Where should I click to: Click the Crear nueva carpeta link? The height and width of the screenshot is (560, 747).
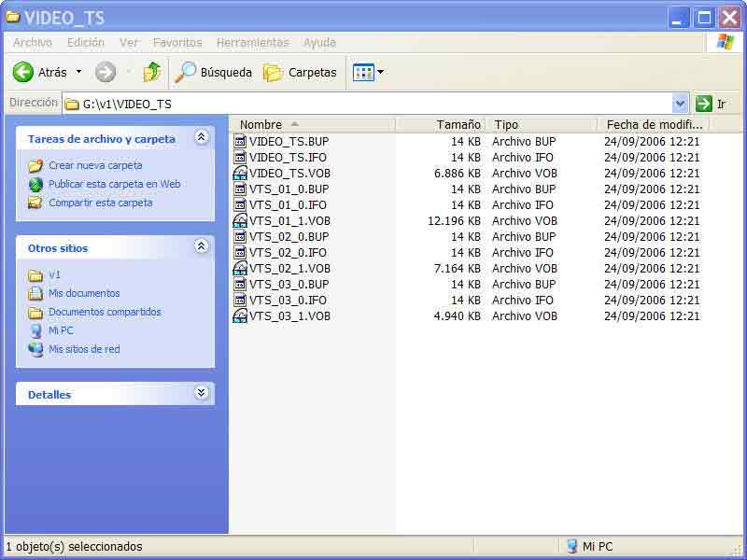coord(95,166)
